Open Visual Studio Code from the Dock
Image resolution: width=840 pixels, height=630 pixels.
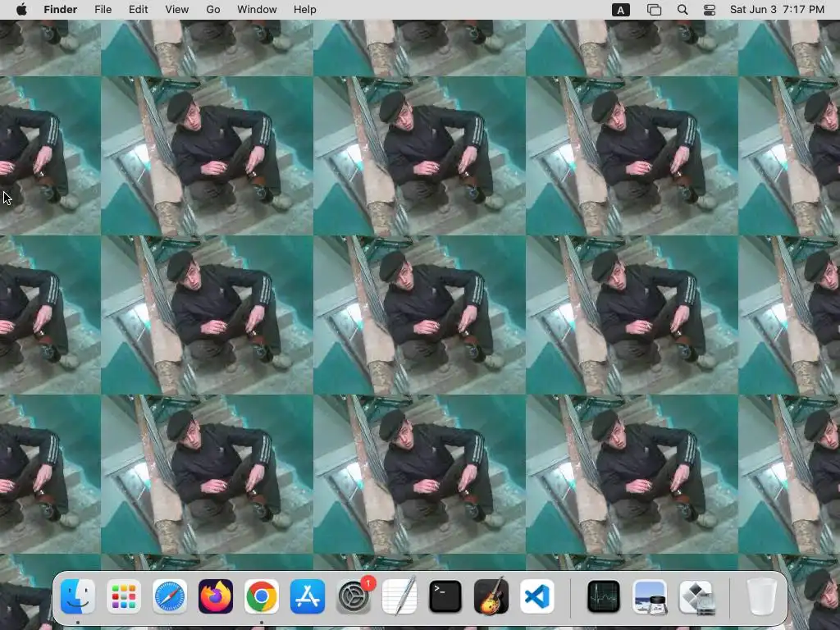click(537, 596)
